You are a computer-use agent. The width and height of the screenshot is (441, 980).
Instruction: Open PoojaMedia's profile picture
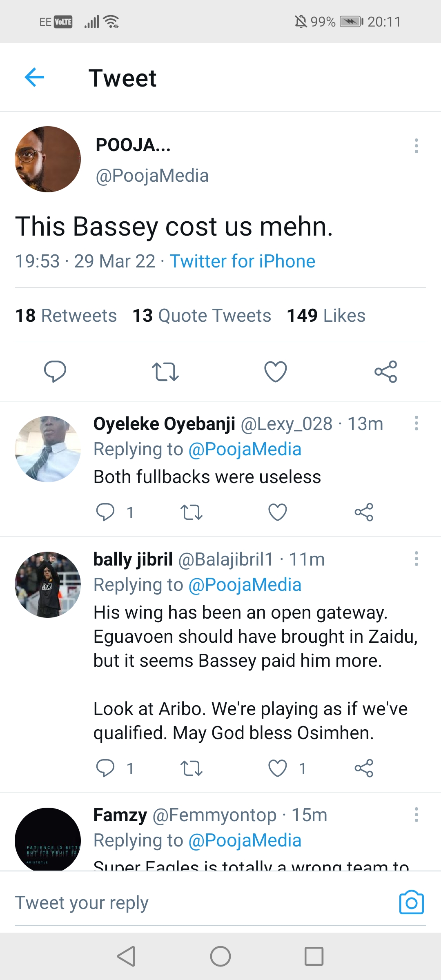(x=48, y=159)
